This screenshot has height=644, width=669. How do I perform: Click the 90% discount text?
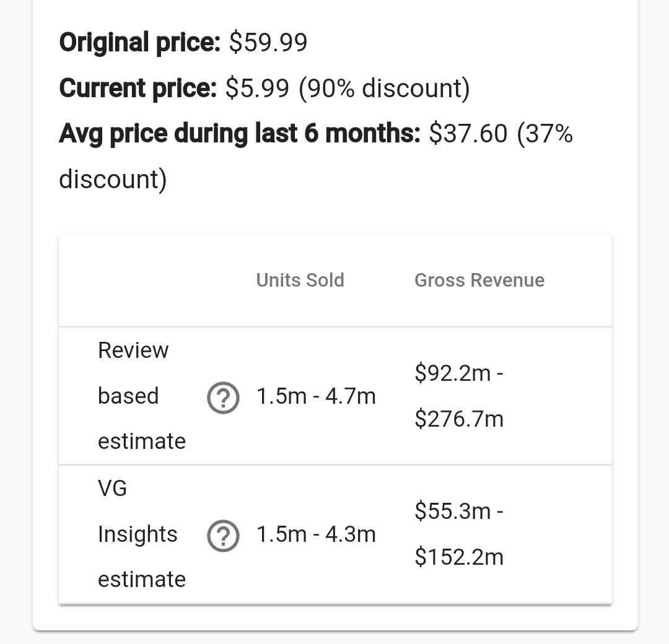tap(384, 89)
